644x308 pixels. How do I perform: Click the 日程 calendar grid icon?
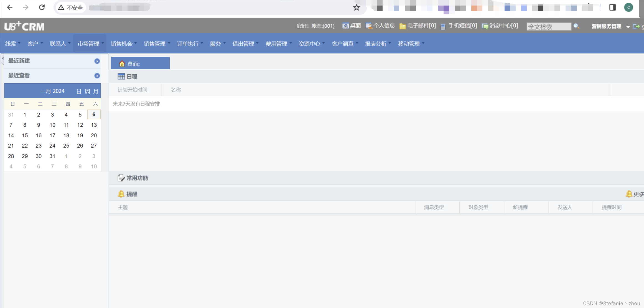[121, 77]
